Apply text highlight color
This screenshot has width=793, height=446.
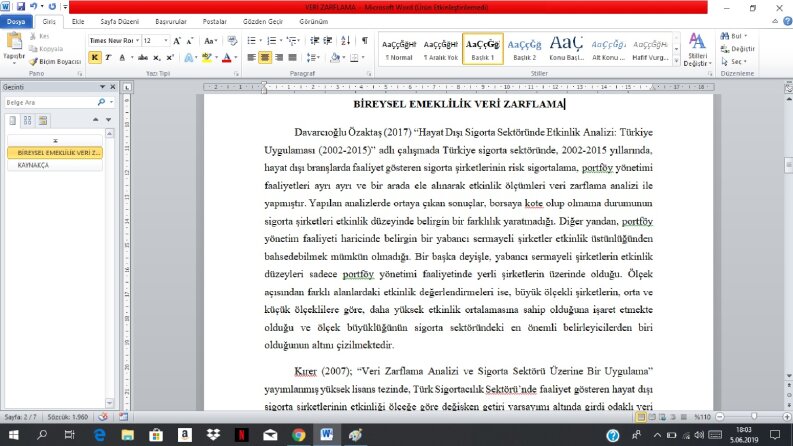(206, 58)
